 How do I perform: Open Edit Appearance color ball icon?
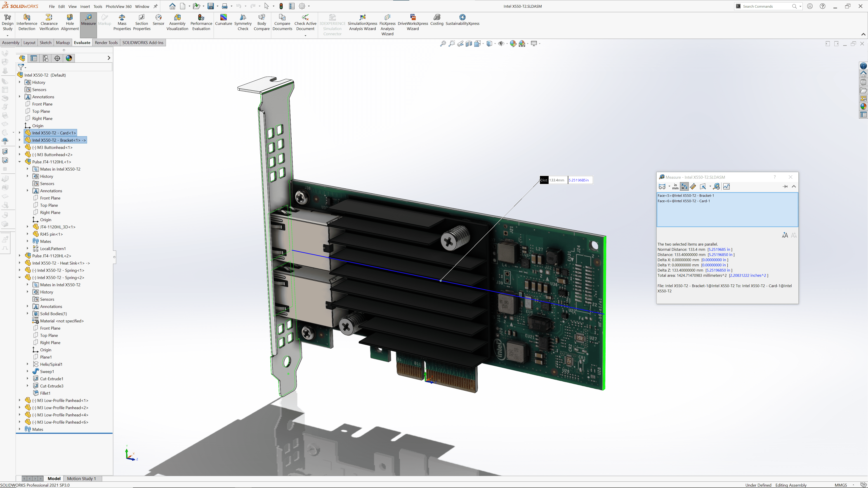pyautogui.click(x=513, y=43)
